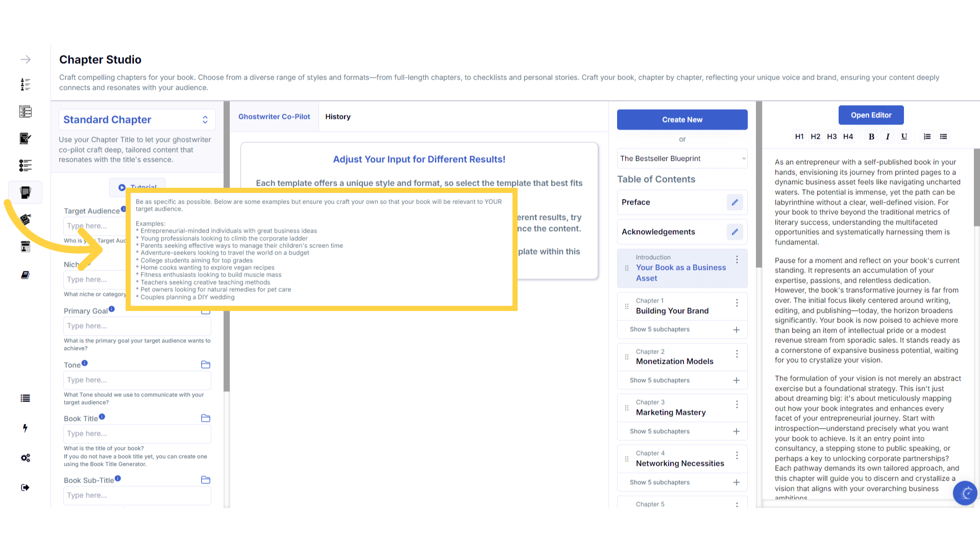
Task: Open The Bestseller Blueprint book dropdown
Action: [682, 158]
